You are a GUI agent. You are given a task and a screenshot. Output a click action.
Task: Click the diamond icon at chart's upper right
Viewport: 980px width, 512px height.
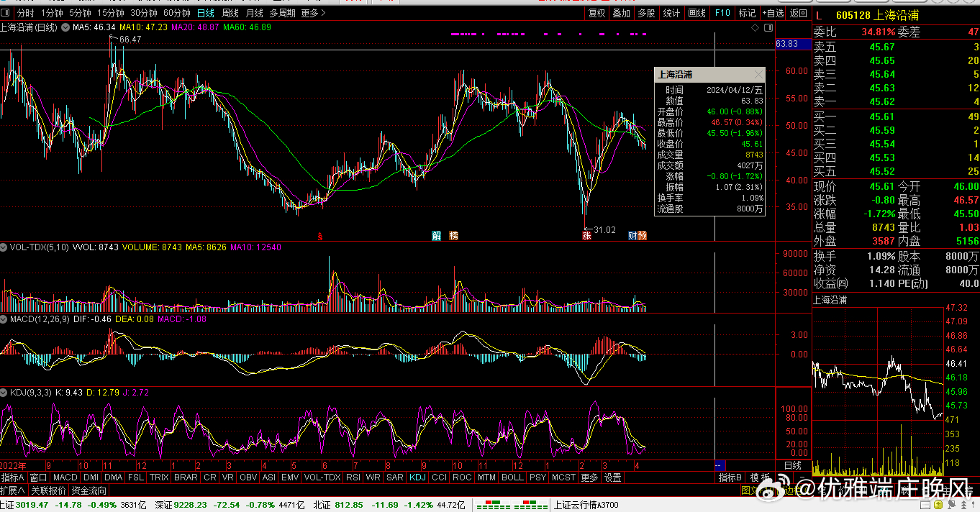tap(755, 27)
